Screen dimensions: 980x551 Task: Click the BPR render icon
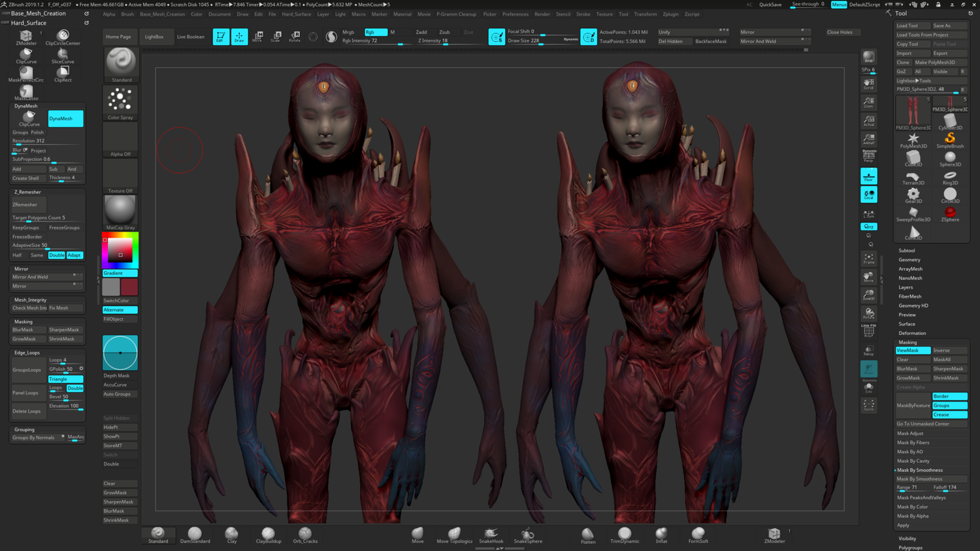coord(868,58)
